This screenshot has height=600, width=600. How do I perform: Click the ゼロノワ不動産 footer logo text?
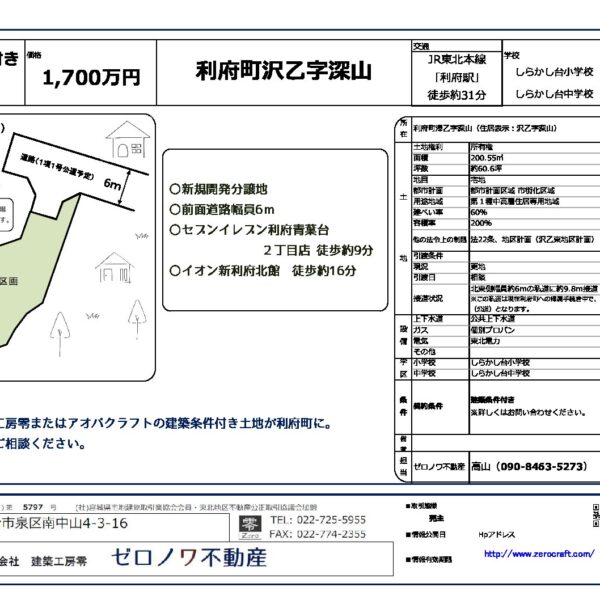(189, 558)
